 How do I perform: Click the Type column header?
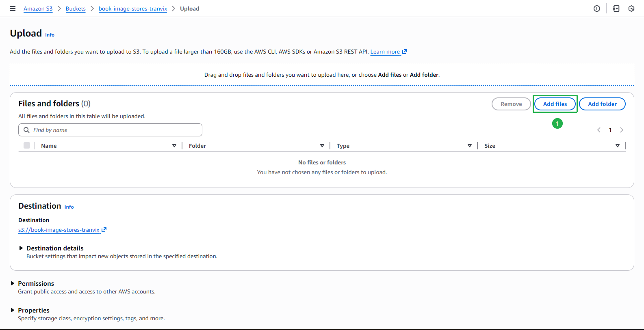[x=343, y=146]
